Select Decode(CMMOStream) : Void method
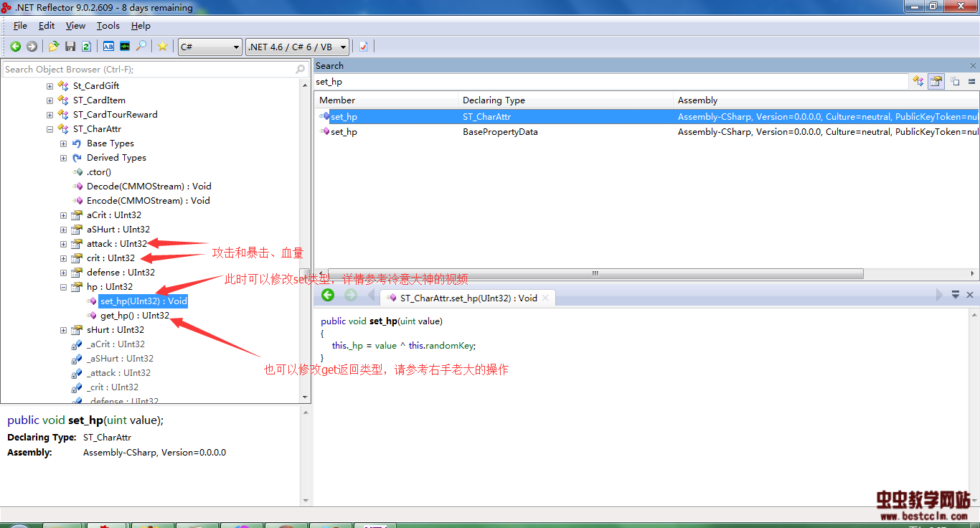 click(x=149, y=187)
